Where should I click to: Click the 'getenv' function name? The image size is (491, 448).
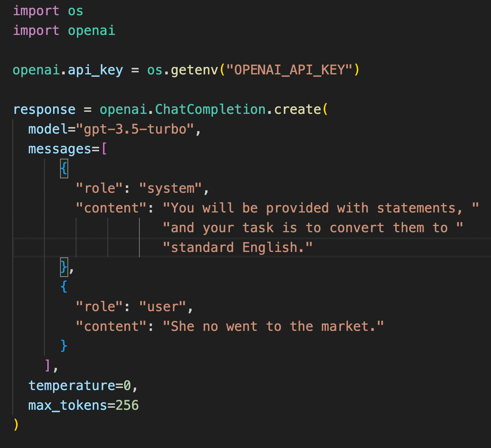pyautogui.click(x=195, y=70)
